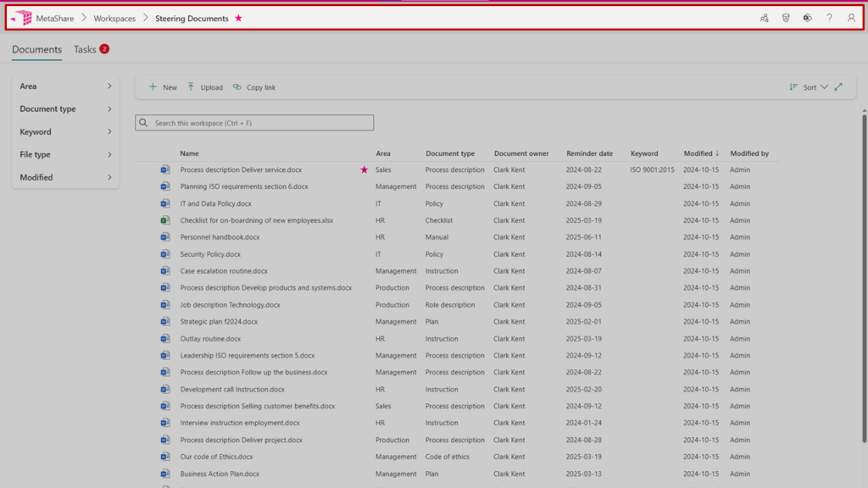The height and width of the screenshot is (488, 868).
Task: Click the MetaShare logo icon
Action: (23, 18)
